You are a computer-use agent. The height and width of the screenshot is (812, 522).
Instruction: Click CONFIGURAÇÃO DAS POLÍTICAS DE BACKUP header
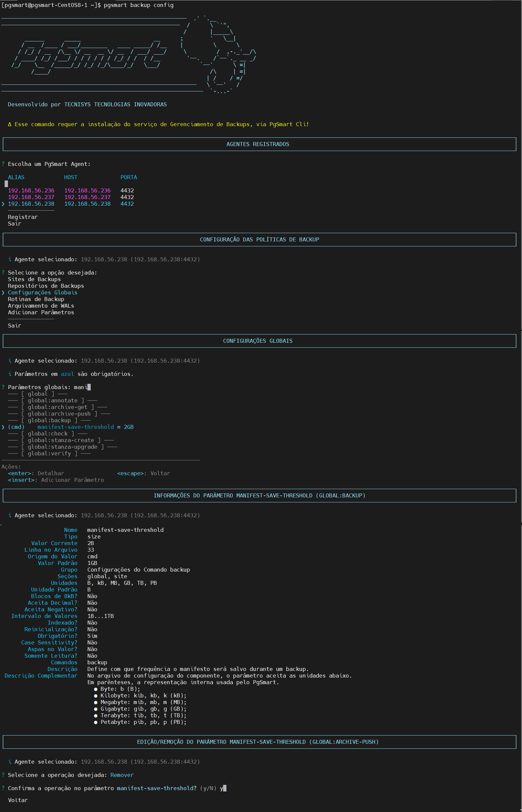coord(259,239)
